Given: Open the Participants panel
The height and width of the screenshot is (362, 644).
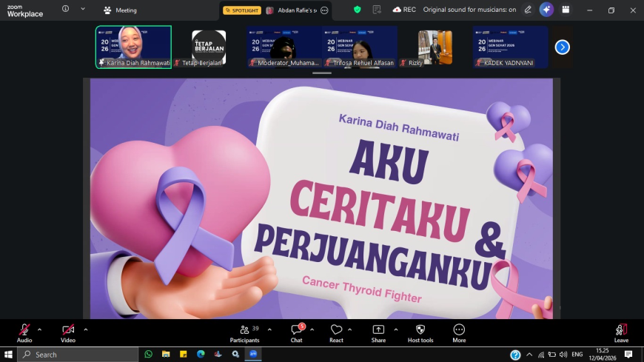Looking at the screenshot, I should pos(245,333).
